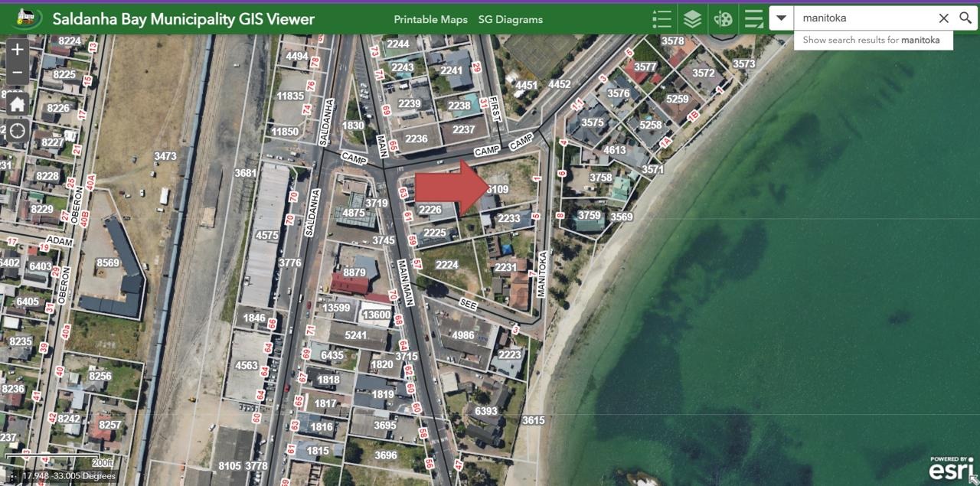
Task: Select parcel label 4613
Action: tap(614, 150)
